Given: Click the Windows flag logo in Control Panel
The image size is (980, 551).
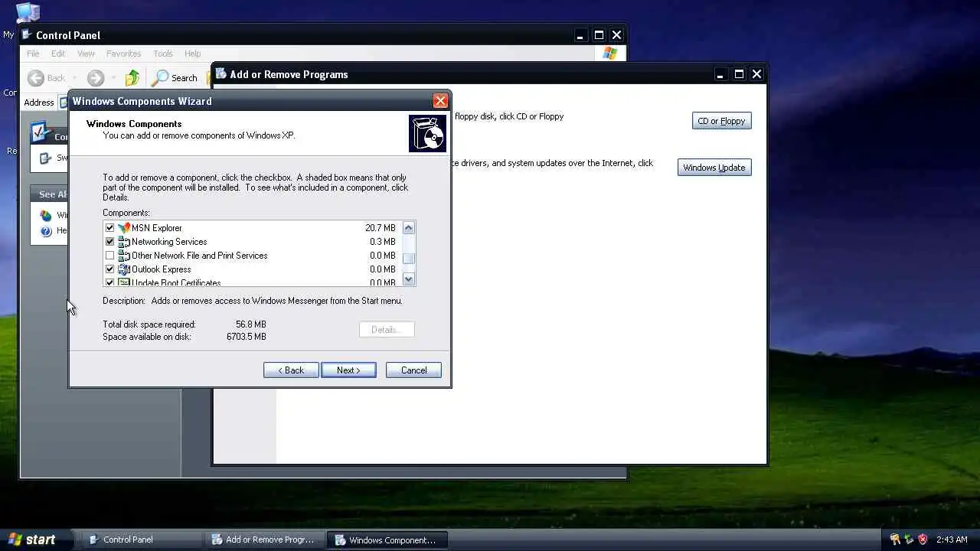Looking at the screenshot, I should (x=610, y=54).
